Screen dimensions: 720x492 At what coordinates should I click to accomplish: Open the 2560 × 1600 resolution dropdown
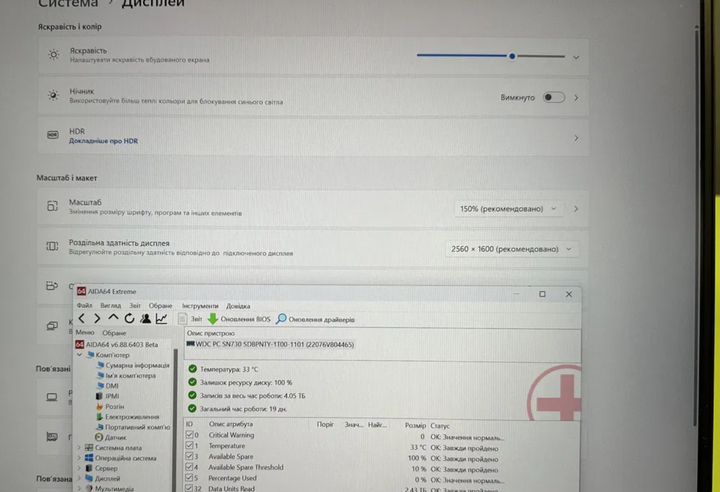pyautogui.click(x=512, y=249)
